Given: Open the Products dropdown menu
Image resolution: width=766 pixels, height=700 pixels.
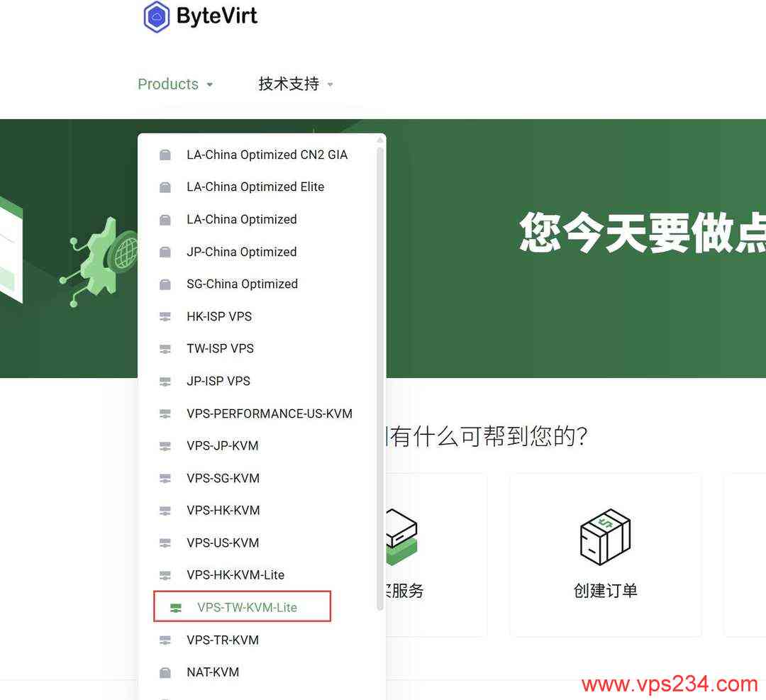Looking at the screenshot, I should click(175, 84).
